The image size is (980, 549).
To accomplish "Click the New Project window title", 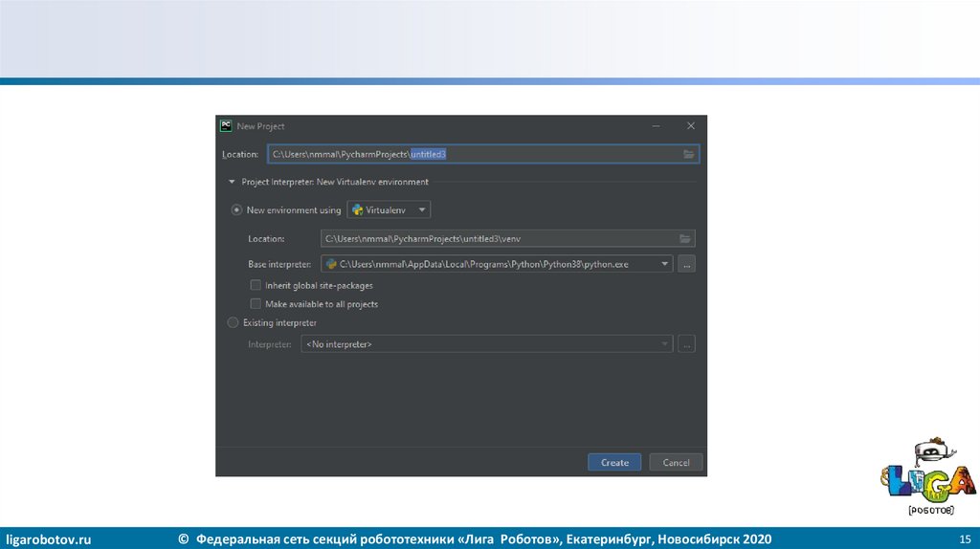I will [260, 126].
